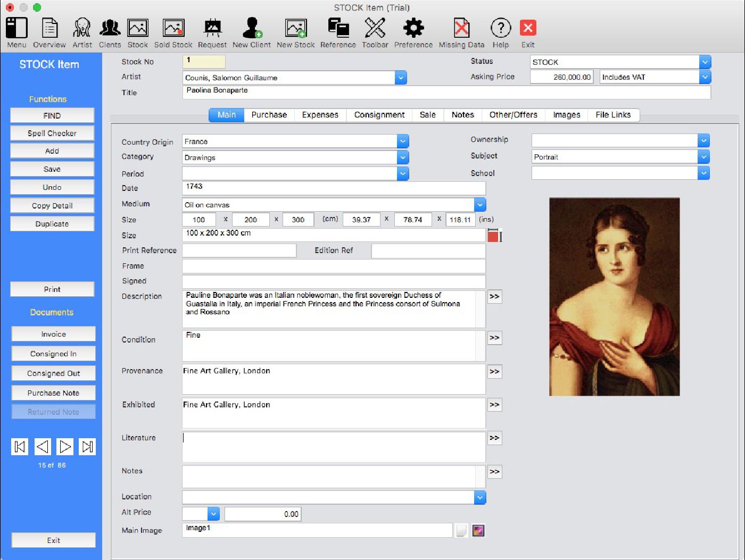This screenshot has width=745, height=560.
Task: Open the Help question mark icon
Action: point(501,33)
